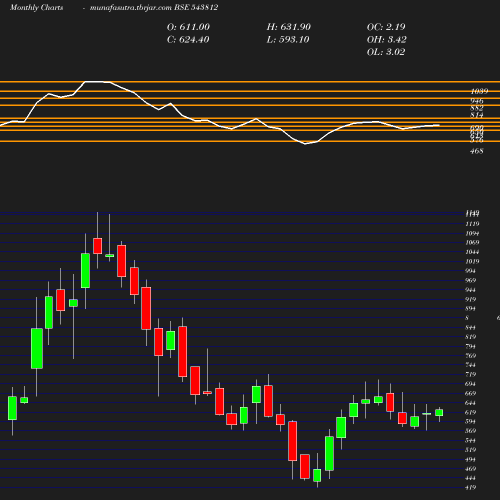500x500 pixels.
Task: Click the '1069' price axis label
Action: tap(472, 243)
